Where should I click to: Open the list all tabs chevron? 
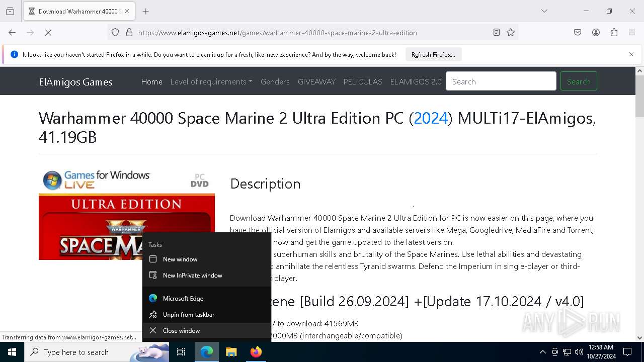[544, 11]
